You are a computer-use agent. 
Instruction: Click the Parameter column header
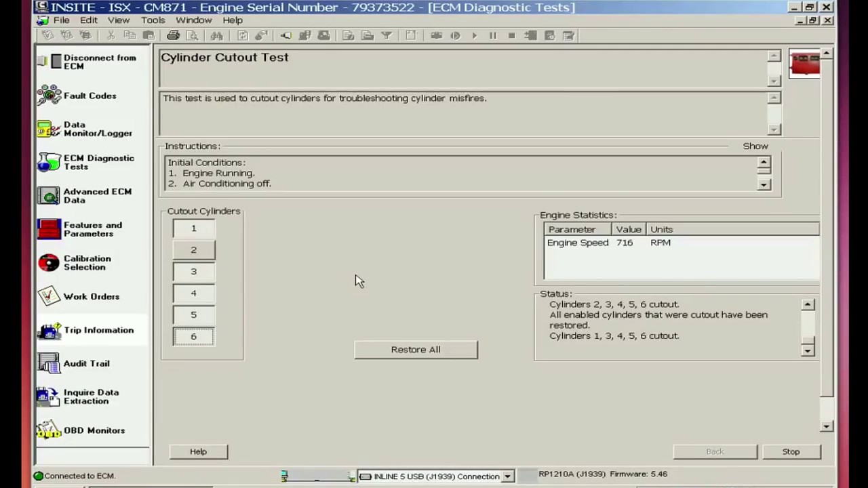point(577,229)
